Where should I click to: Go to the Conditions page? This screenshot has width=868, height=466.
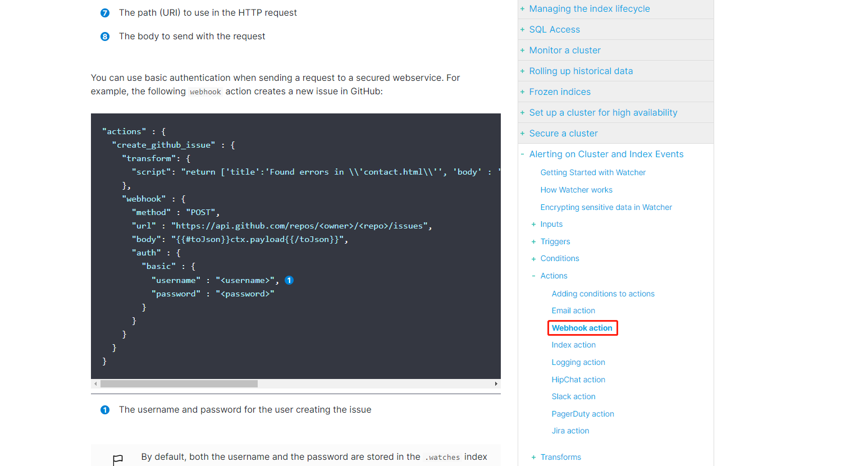[x=560, y=259]
